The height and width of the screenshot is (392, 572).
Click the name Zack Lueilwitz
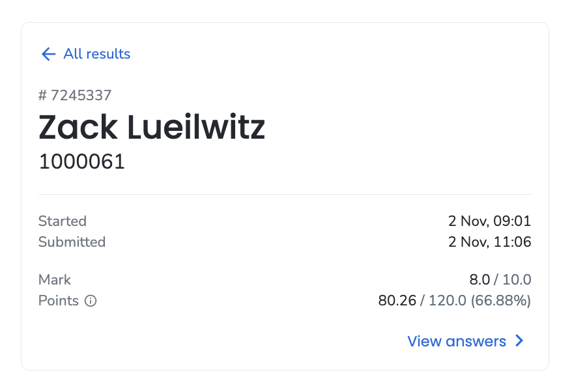coord(152,127)
